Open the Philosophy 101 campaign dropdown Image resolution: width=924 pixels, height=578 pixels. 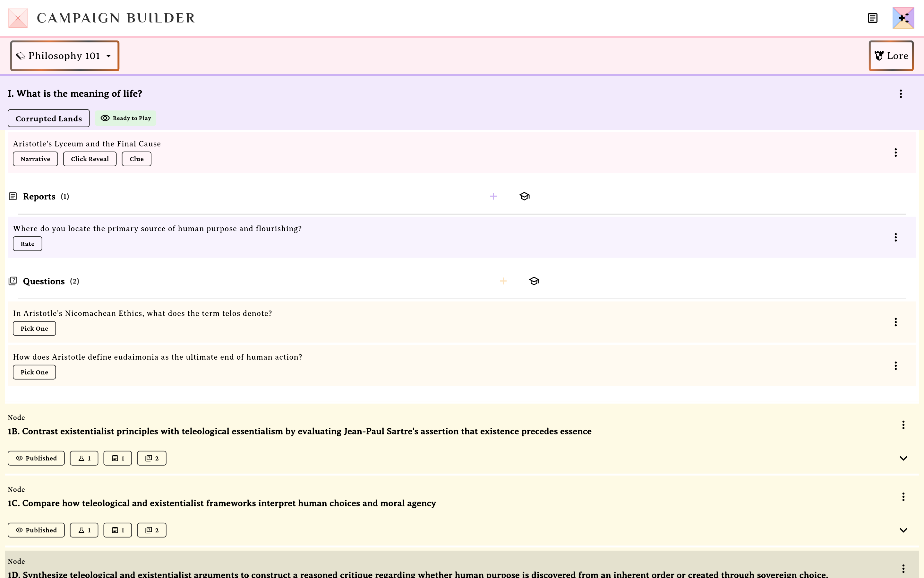point(65,56)
